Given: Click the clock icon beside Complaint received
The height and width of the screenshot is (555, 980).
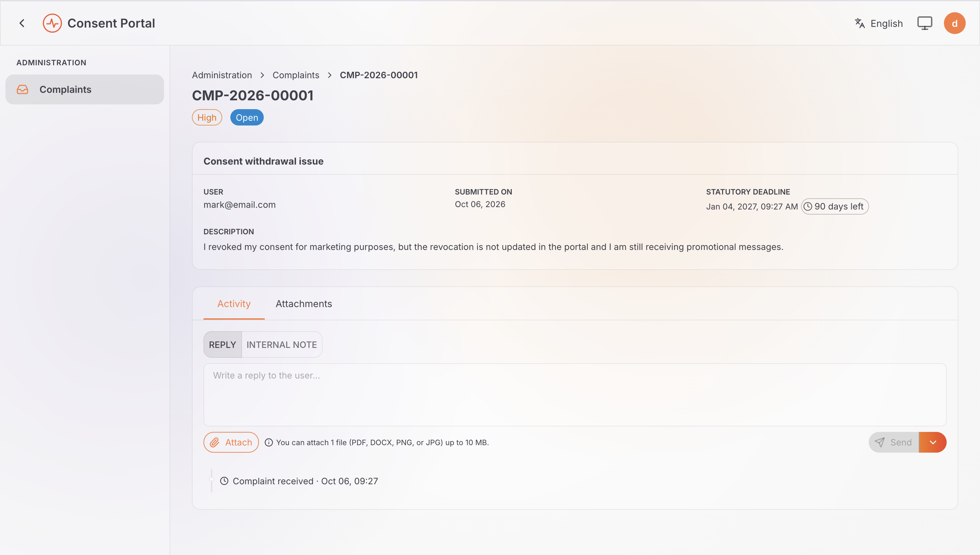Looking at the screenshot, I should 224,481.
